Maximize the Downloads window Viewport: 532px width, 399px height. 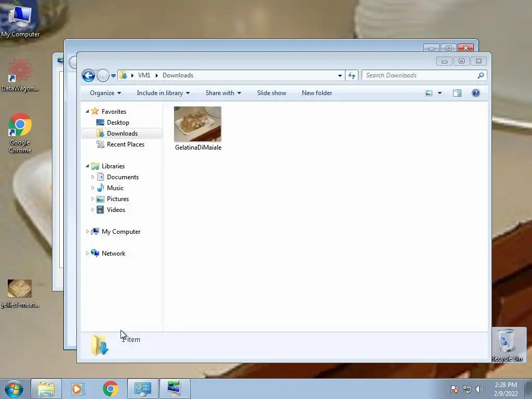tap(461, 61)
